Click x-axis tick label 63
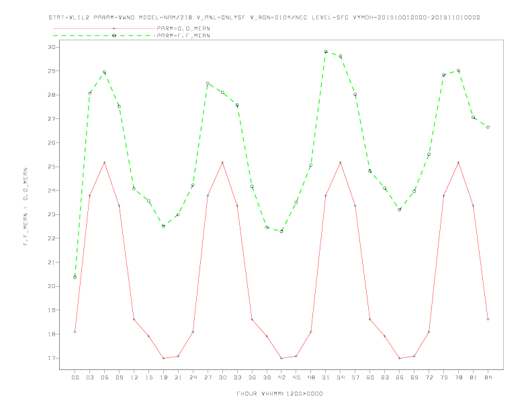Screen dimensions: 532x411 tap(385, 377)
